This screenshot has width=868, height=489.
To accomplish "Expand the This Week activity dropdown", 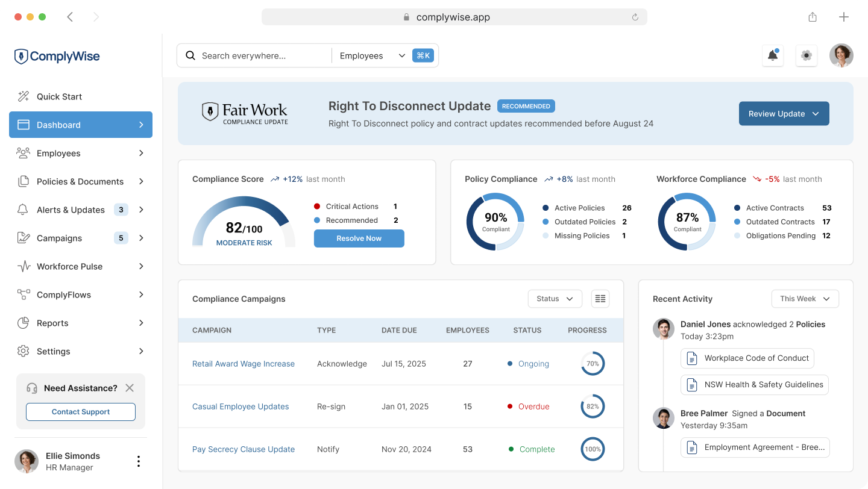I will 805,299.
